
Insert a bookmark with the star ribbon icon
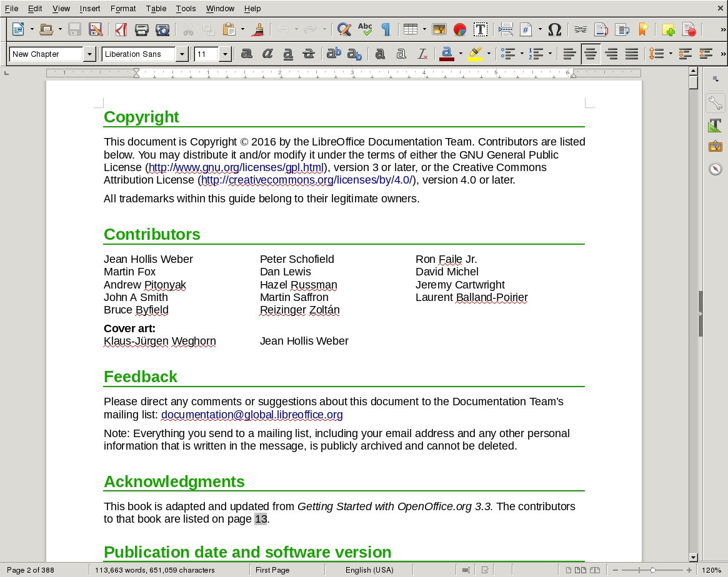point(643,29)
